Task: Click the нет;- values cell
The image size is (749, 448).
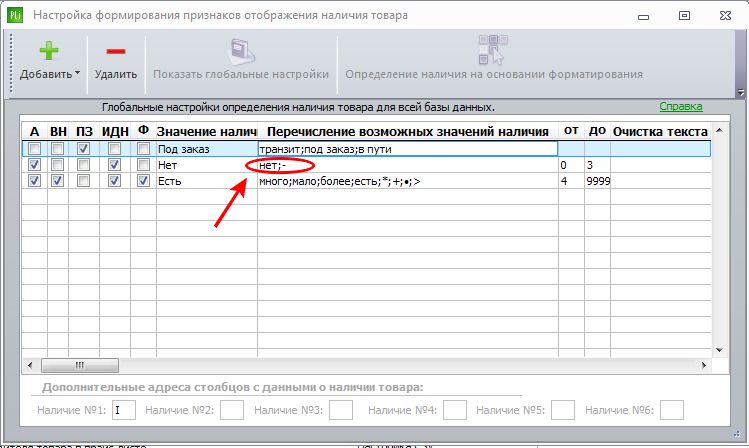Action: click(x=408, y=165)
